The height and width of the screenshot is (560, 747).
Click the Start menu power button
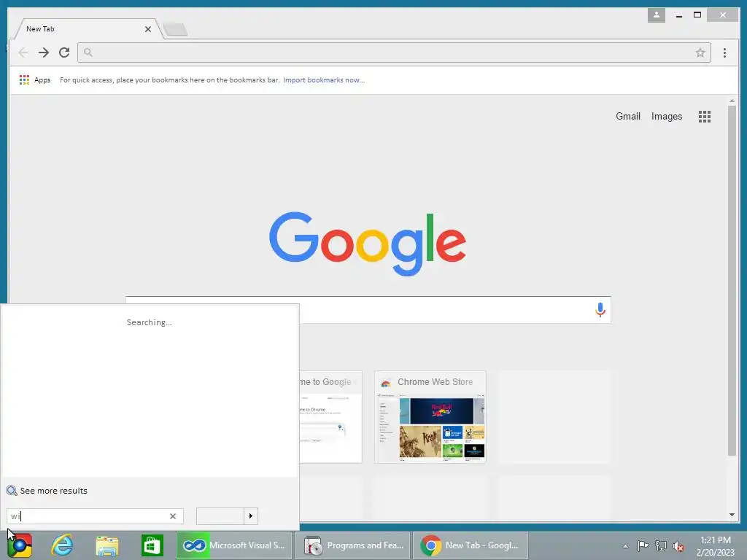pos(220,516)
